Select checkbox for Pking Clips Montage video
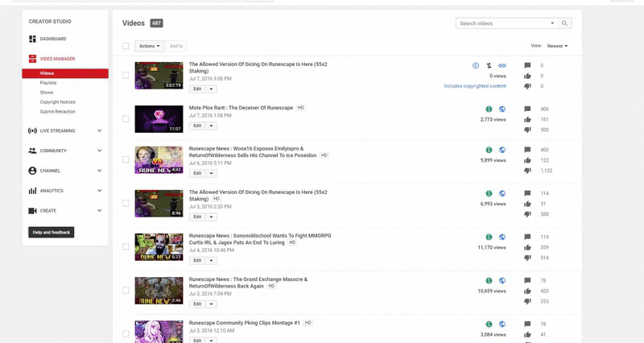Viewport: 644px width, 343px height. tap(126, 333)
